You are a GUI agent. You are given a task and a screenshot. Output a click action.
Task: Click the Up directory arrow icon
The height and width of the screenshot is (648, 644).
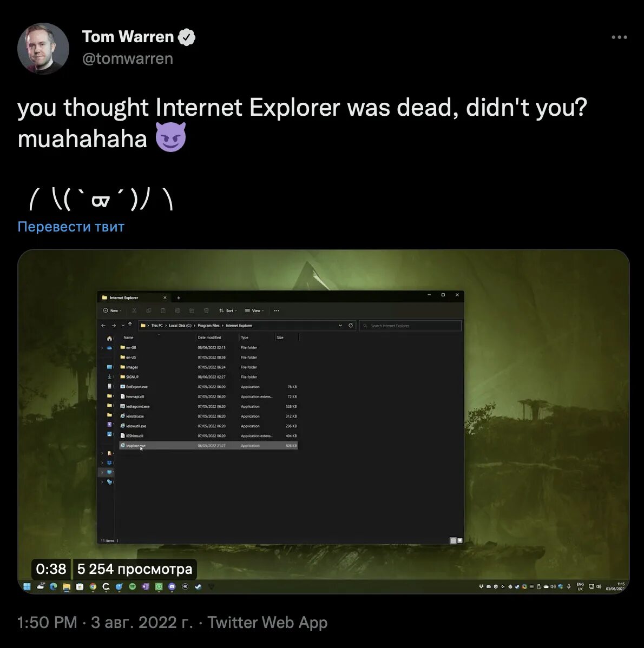130,325
